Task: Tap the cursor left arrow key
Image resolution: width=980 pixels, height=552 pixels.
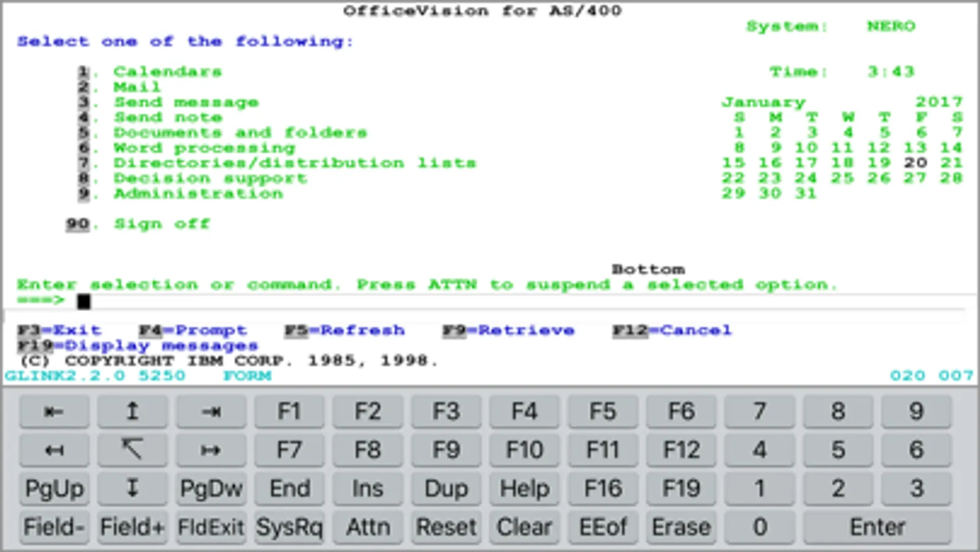Action: [54, 450]
